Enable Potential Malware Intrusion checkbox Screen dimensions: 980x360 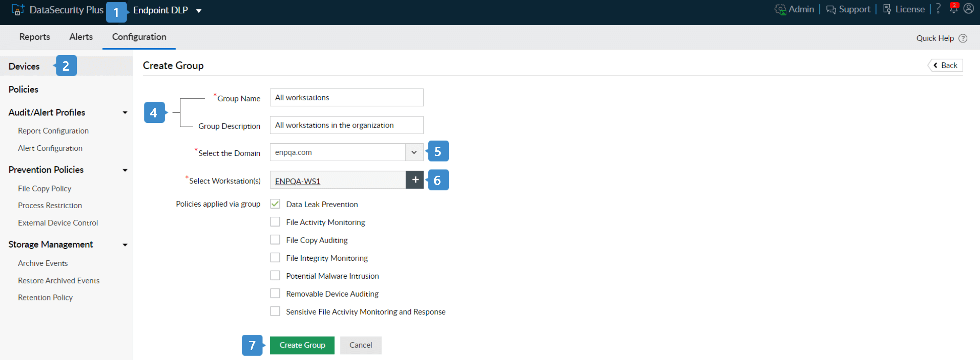pyautogui.click(x=275, y=276)
